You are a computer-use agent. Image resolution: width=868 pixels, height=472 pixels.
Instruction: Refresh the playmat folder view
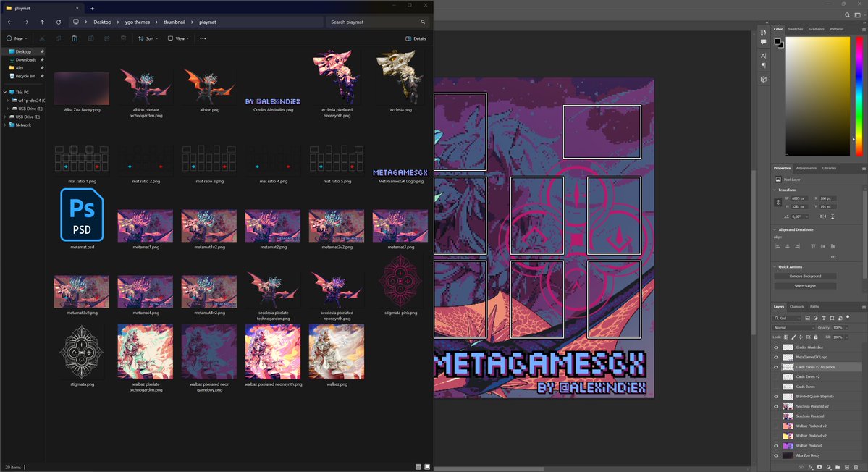pos(58,22)
